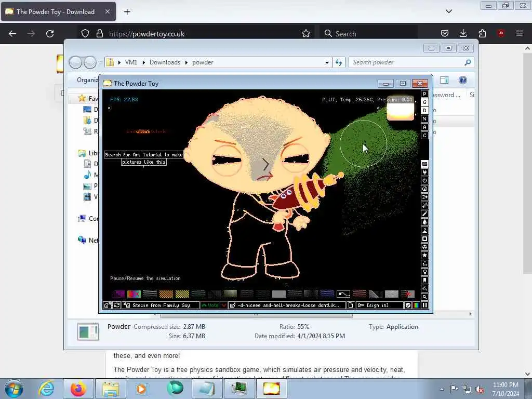Open Internet Explorer from taskbar
The image size is (532, 399).
coord(46,389)
